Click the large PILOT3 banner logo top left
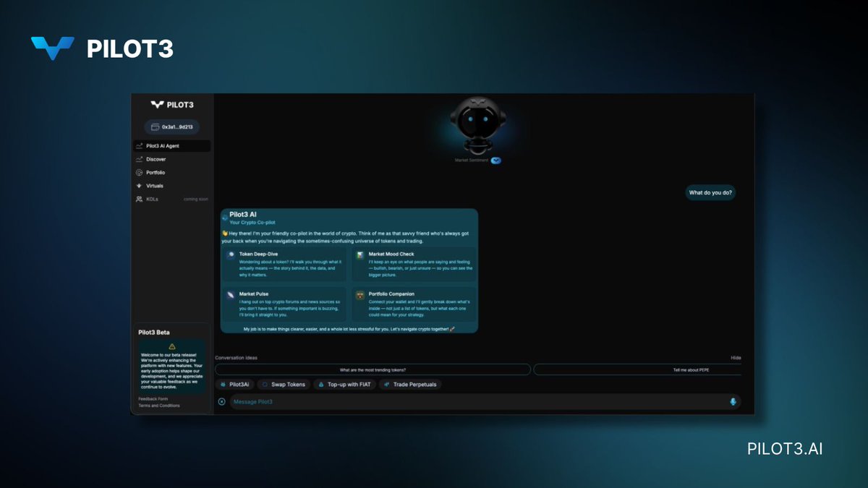The image size is (868, 488). pos(101,48)
